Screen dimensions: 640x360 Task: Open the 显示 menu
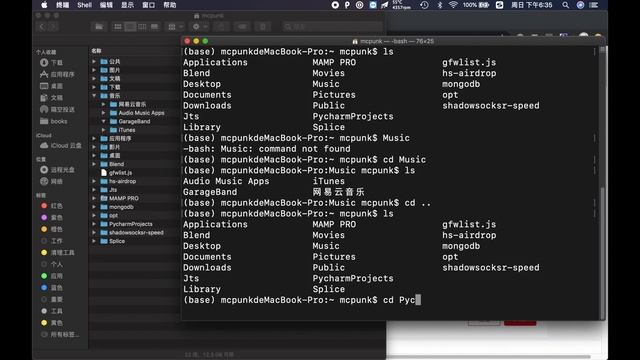point(127,5)
